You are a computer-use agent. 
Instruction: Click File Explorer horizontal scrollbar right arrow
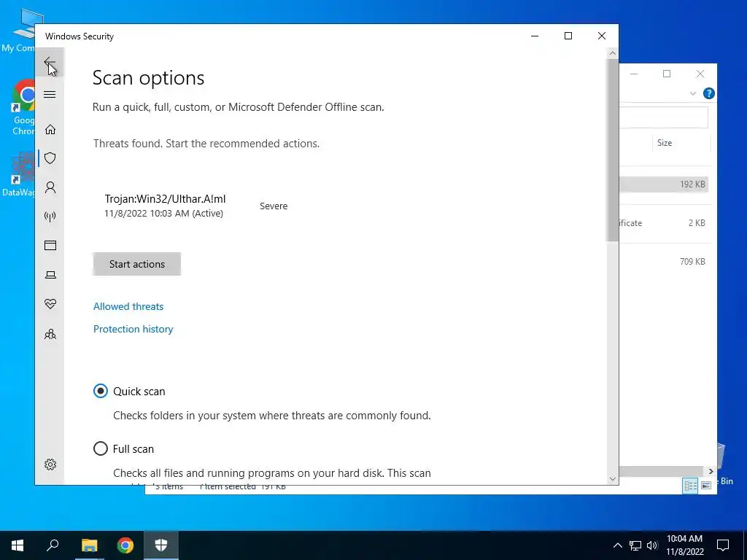(x=711, y=471)
